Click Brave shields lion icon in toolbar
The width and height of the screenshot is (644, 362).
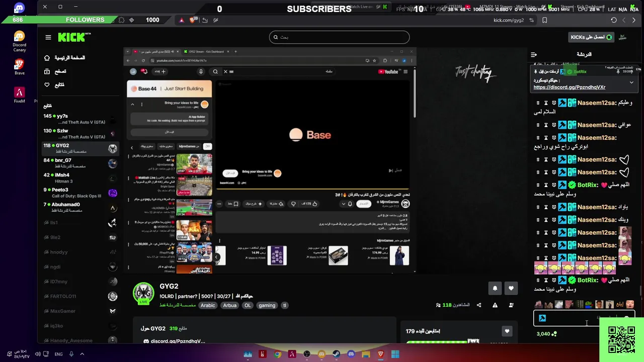[193, 20]
